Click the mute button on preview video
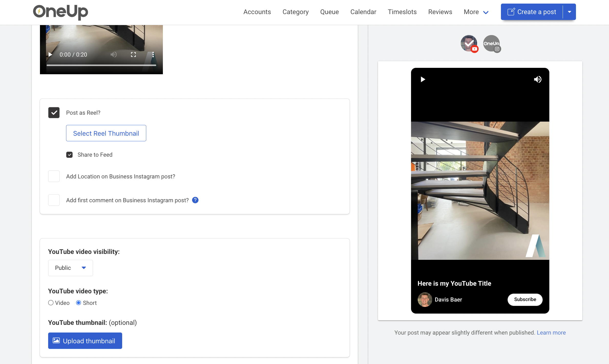Image resolution: width=609 pixels, height=364 pixels. [x=538, y=79]
